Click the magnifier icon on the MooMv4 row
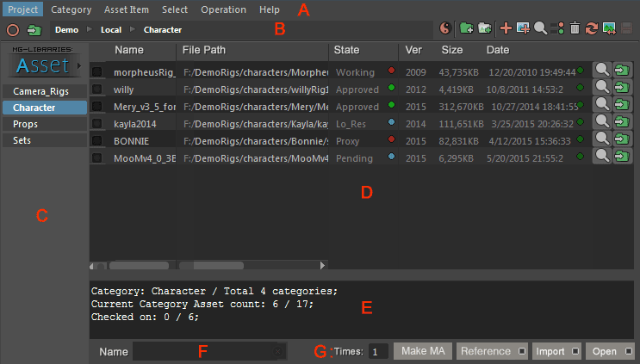Viewport: 640px width, 364px height. (x=602, y=156)
